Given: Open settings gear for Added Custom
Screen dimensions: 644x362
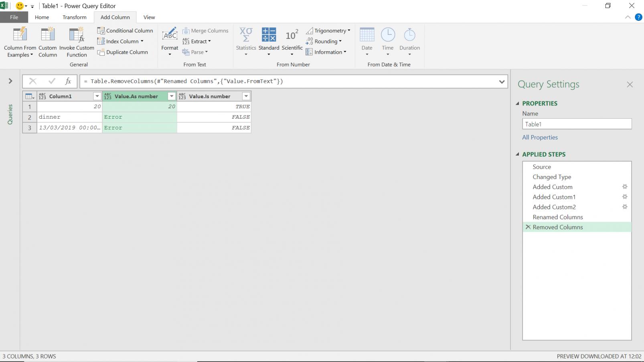Looking at the screenshot, I should click(625, 187).
